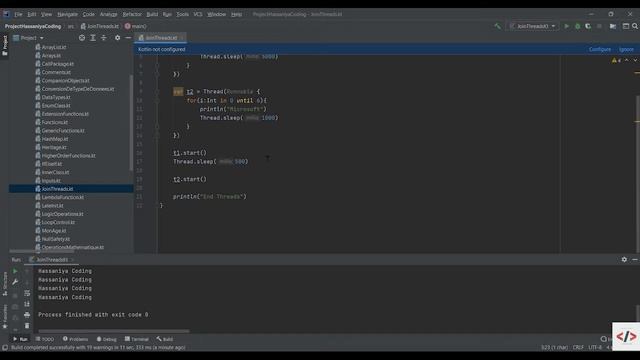Open UTF-8 encoding selector in status bar
Image resolution: width=640 pixels, height=360 pixels.
595,348
